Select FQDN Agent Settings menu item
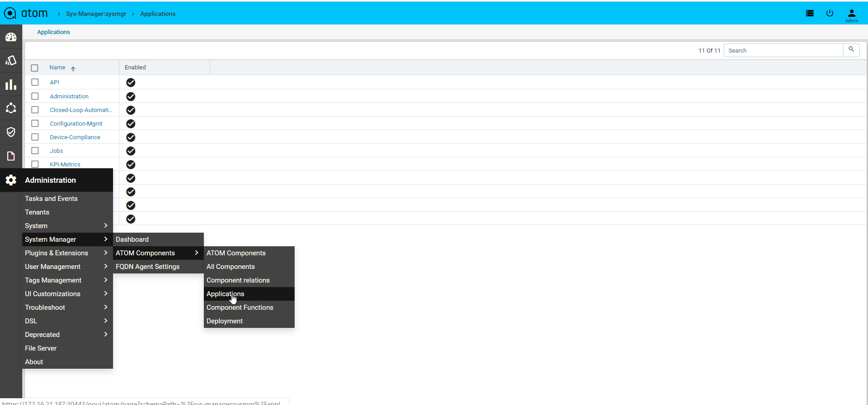Viewport: 868px width, 405px height. (x=158, y=267)
